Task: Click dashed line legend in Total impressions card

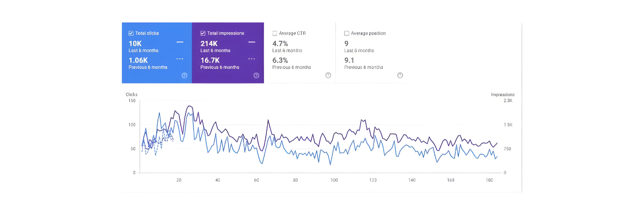Action: pos(252,59)
